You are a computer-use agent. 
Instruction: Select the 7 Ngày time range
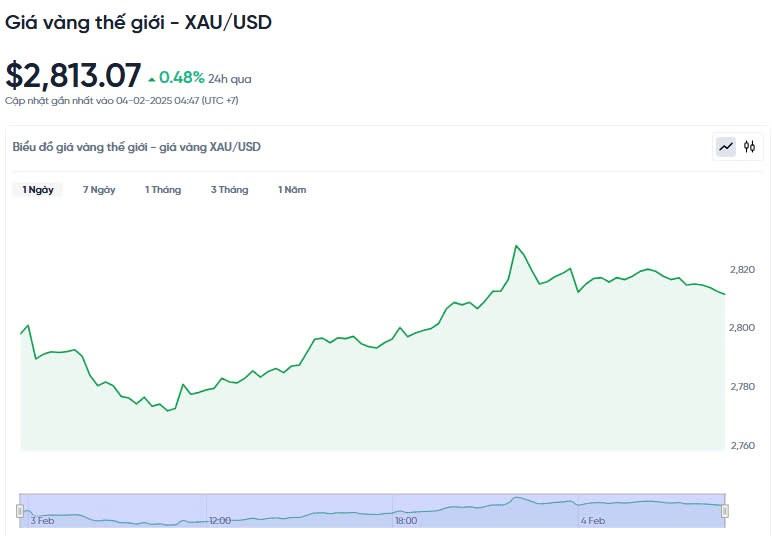(99, 190)
